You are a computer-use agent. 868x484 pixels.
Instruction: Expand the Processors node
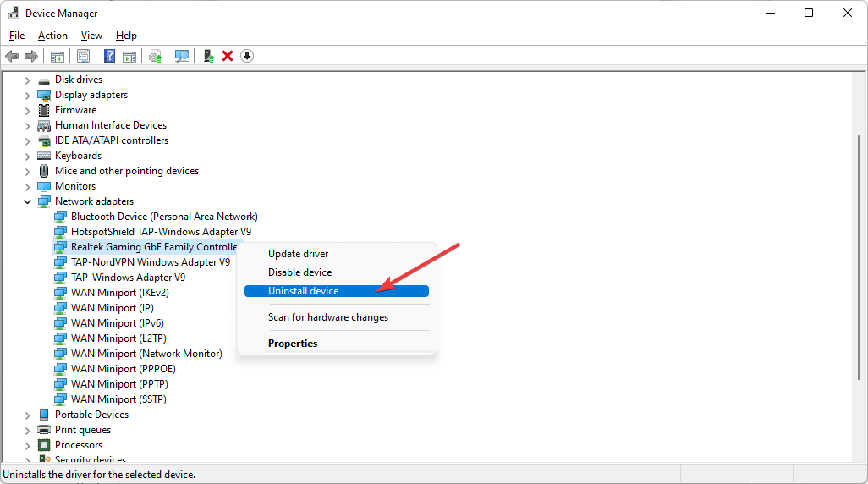[27, 445]
